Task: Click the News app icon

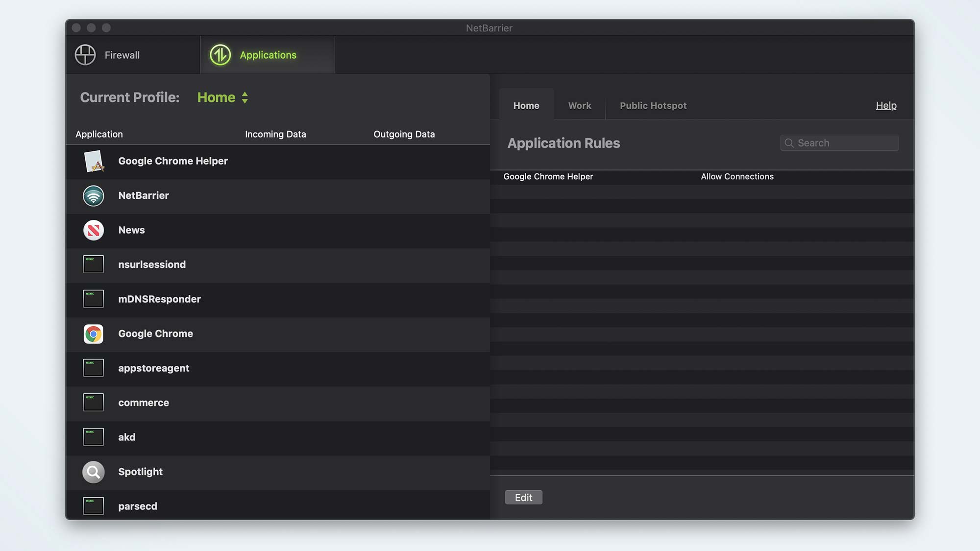Action: point(93,230)
